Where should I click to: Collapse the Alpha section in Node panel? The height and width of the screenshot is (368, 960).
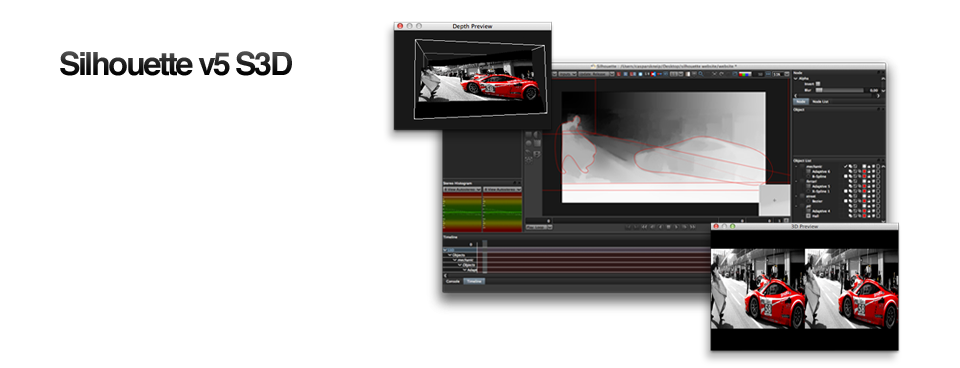pyautogui.click(x=795, y=78)
